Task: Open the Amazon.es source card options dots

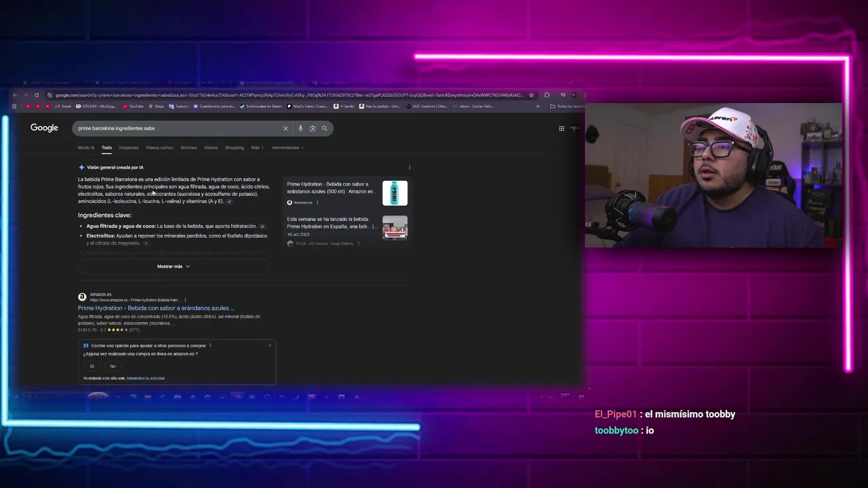Action: coord(317,202)
